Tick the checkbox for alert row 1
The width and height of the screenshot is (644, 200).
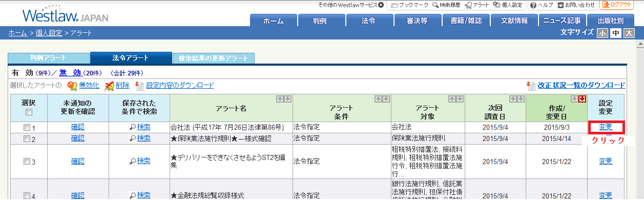coord(27,127)
